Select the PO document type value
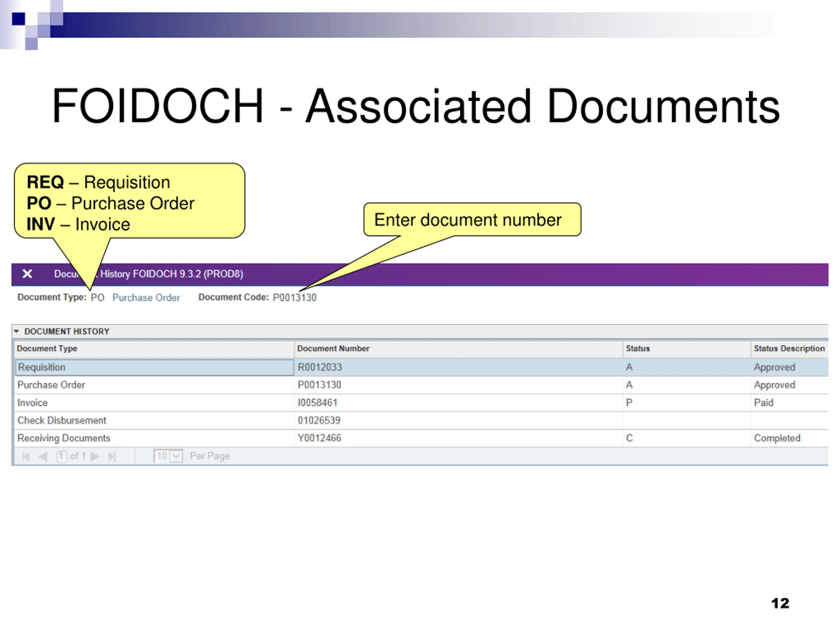The height and width of the screenshot is (630, 840). [x=97, y=298]
